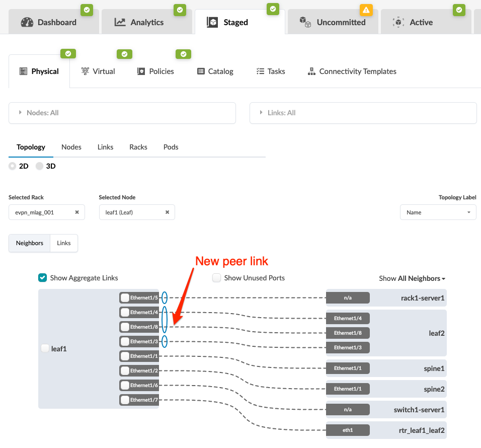Click green check badge above Virtual
481x448 pixels.
[x=124, y=54]
